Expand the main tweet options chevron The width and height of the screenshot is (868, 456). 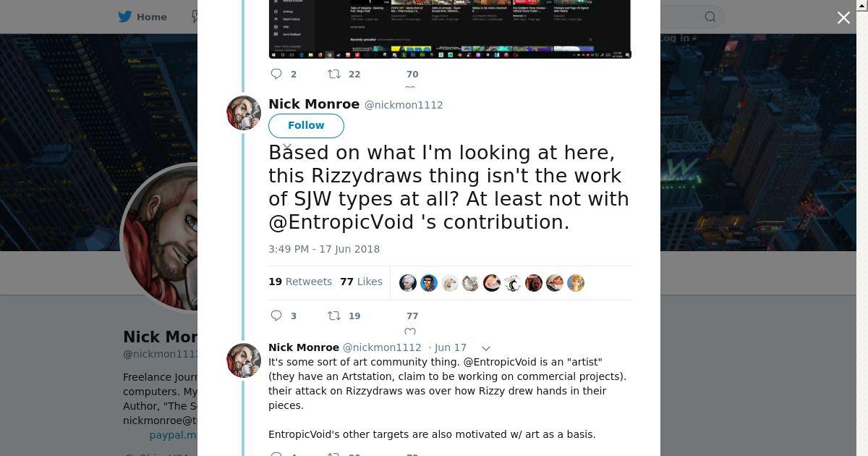(x=287, y=147)
